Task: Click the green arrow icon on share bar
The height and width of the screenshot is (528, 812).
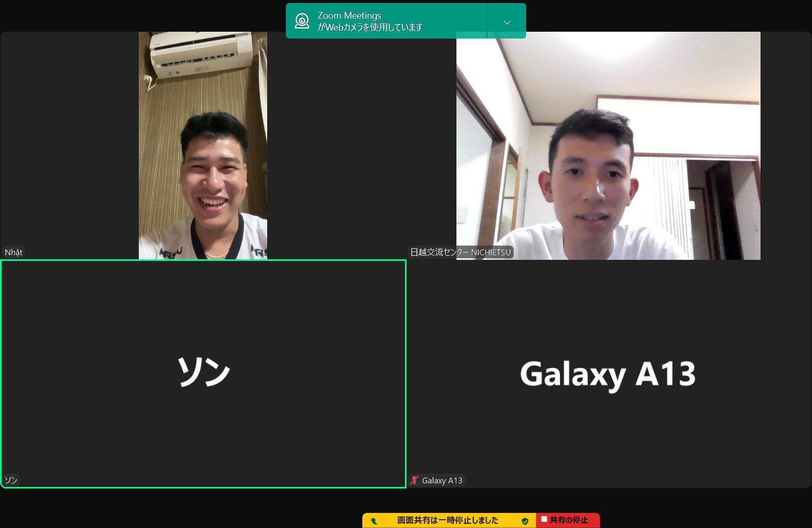Action: click(x=374, y=520)
